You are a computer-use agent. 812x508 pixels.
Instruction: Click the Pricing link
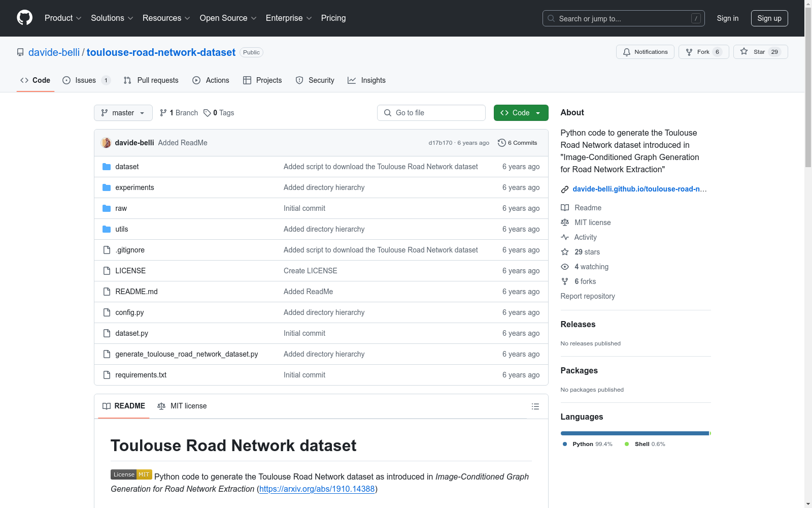click(333, 18)
